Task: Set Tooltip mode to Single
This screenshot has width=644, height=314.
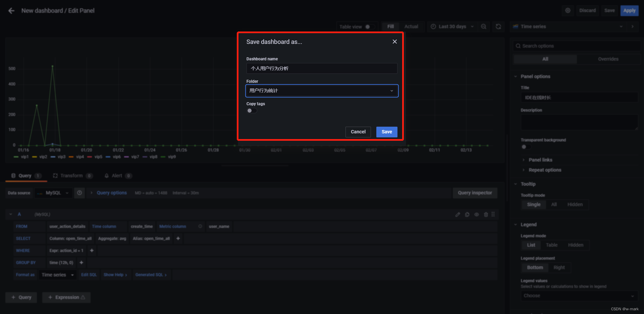Action: (x=534, y=204)
